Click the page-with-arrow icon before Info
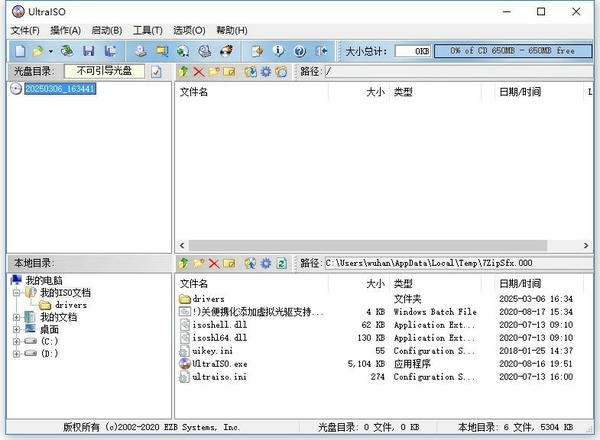The image size is (600, 440). tap(257, 51)
